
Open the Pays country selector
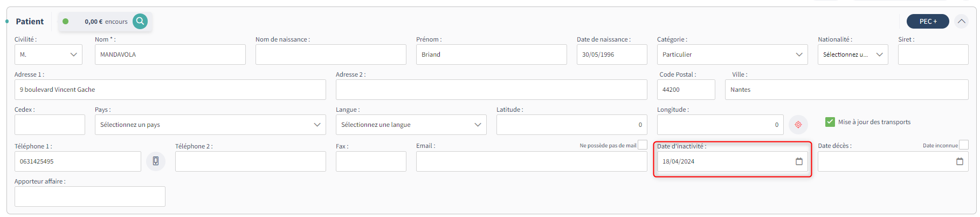coord(210,125)
